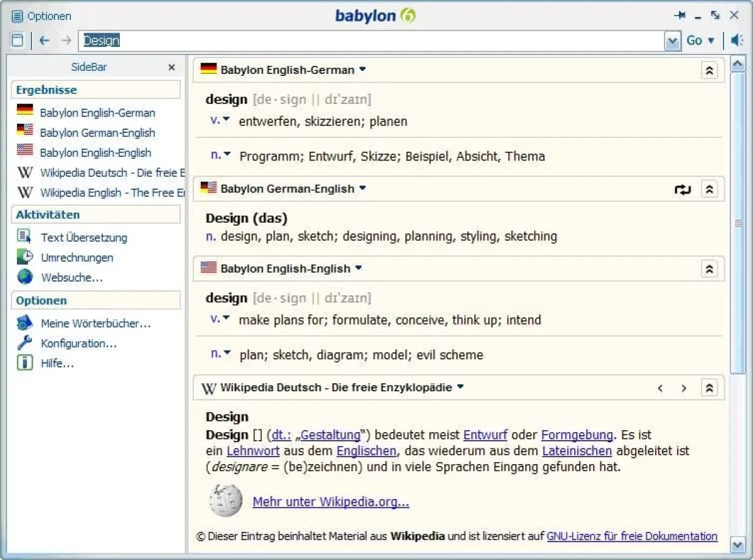The width and height of the screenshot is (753, 560).
Task: Click the sidebar toggle icon near the back arrow
Action: [x=18, y=40]
